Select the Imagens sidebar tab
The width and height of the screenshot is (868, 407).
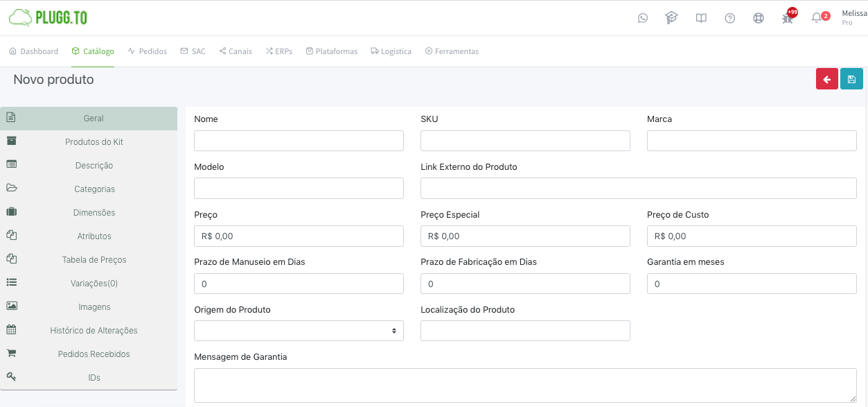click(x=94, y=307)
